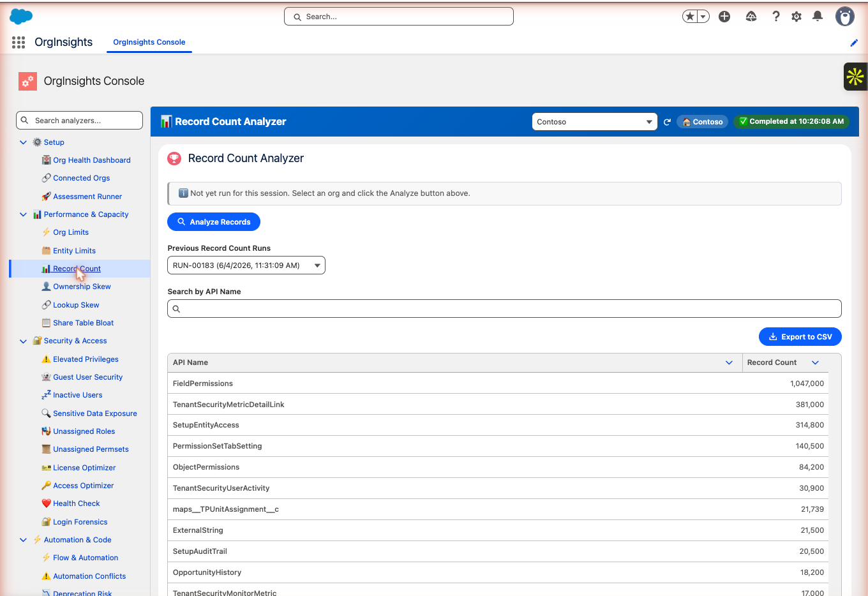Collapse the Setup tree section
This screenshot has width=868, height=596.
pos(24,142)
